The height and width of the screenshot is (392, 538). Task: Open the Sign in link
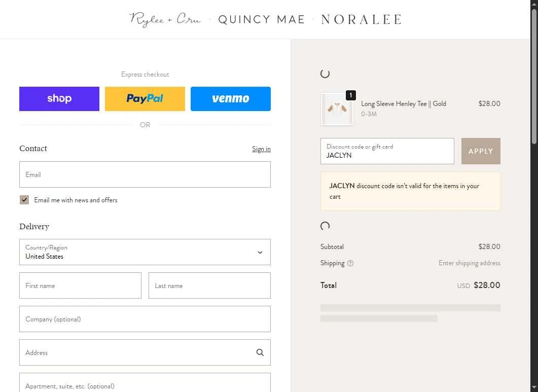(x=261, y=149)
